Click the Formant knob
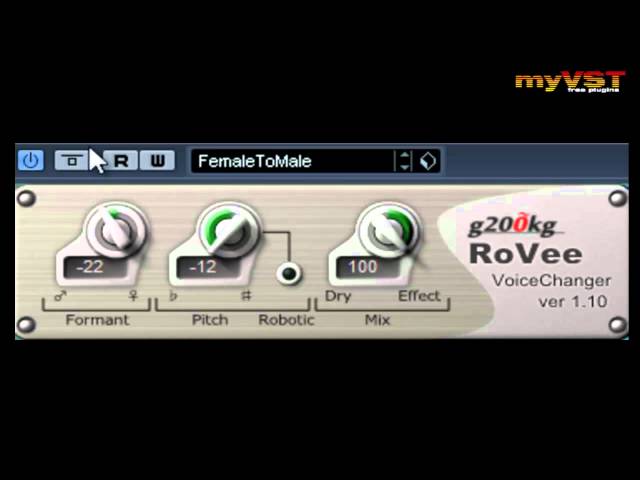 tap(116, 231)
